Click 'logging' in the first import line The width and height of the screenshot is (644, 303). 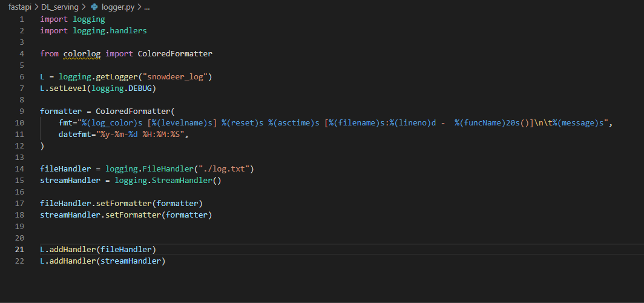click(89, 19)
